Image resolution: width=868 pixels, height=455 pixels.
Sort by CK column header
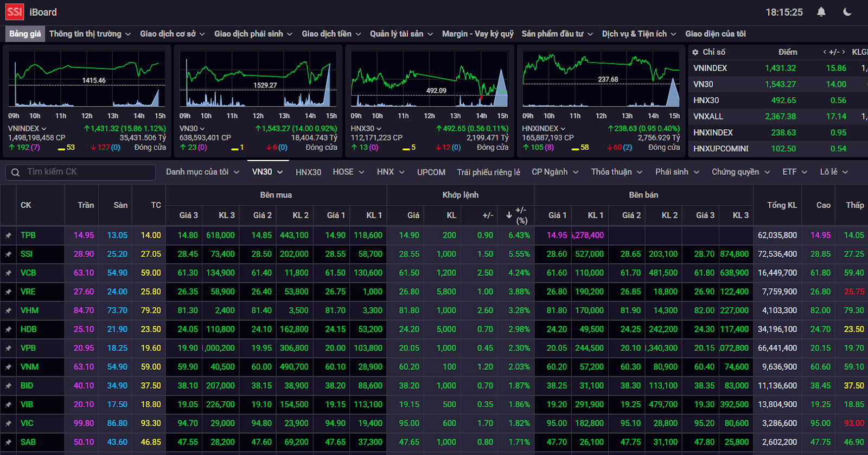coord(26,205)
